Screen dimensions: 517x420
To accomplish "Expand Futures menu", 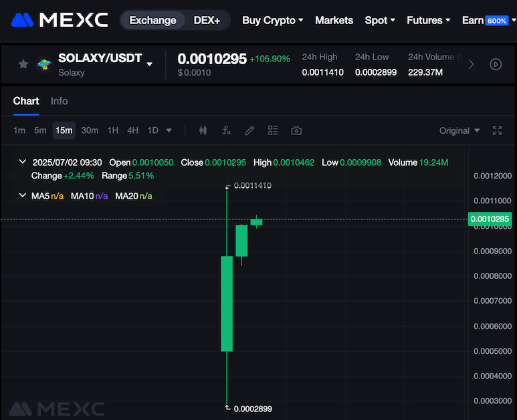I will [x=428, y=20].
